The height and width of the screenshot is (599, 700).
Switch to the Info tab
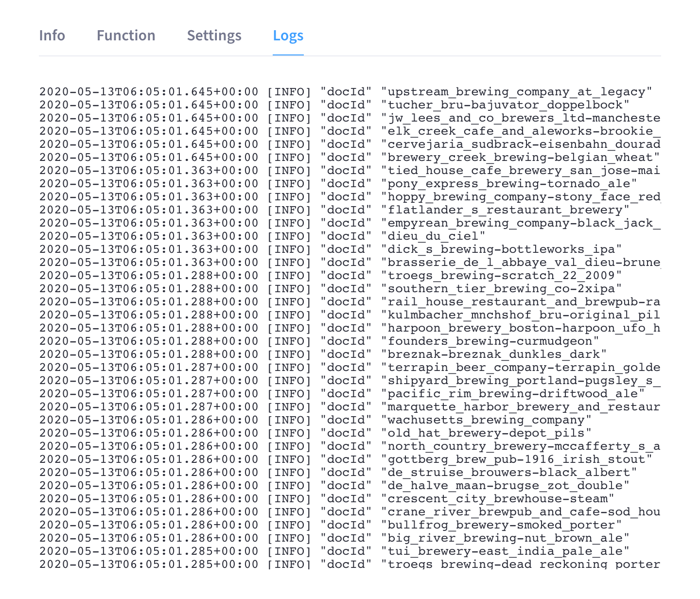tap(52, 35)
